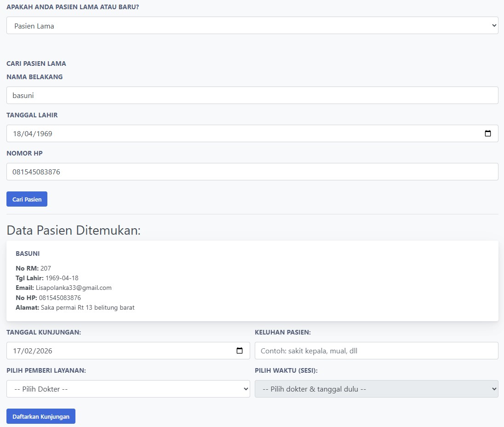Expand the Pasien Lama patient type dropdown
This screenshot has width=504, height=427.
pyautogui.click(x=252, y=26)
